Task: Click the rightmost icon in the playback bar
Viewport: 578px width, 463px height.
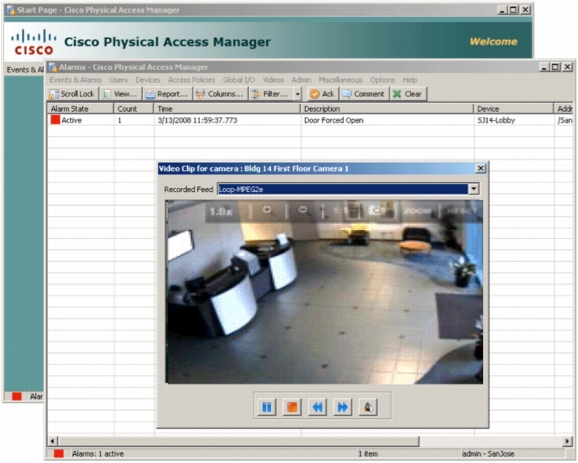Action: pyautogui.click(x=368, y=407)
